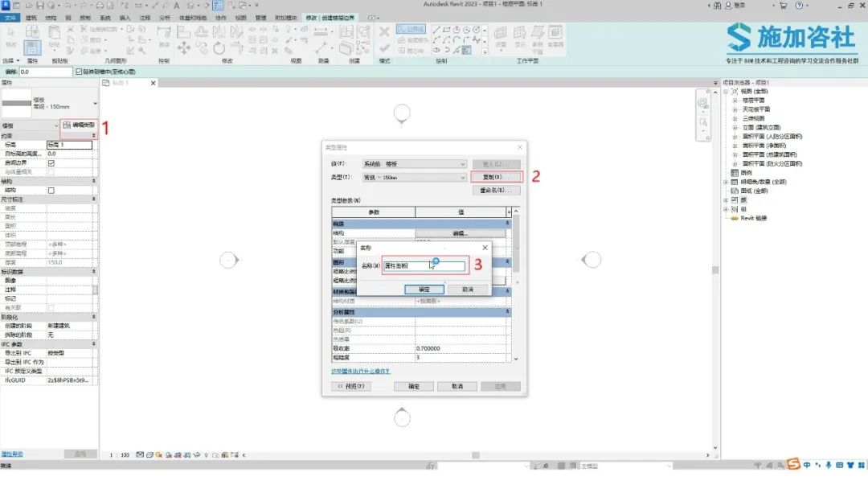Select the Rectangle draw tool

446,30
